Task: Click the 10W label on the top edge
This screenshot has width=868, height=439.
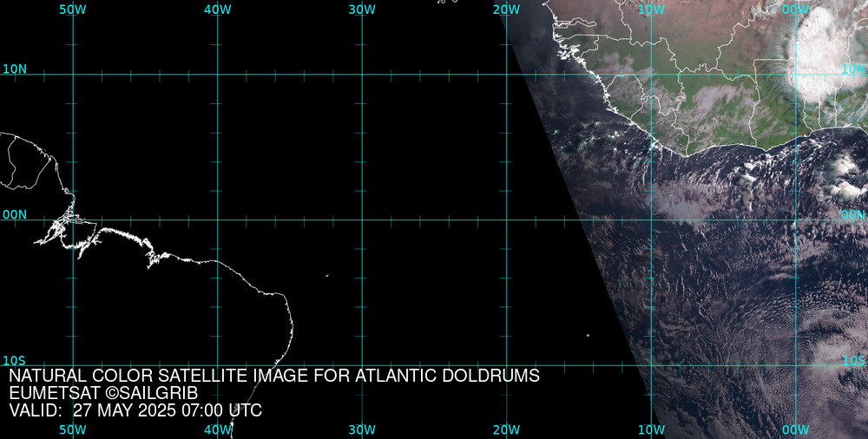Action: point(652,10)
